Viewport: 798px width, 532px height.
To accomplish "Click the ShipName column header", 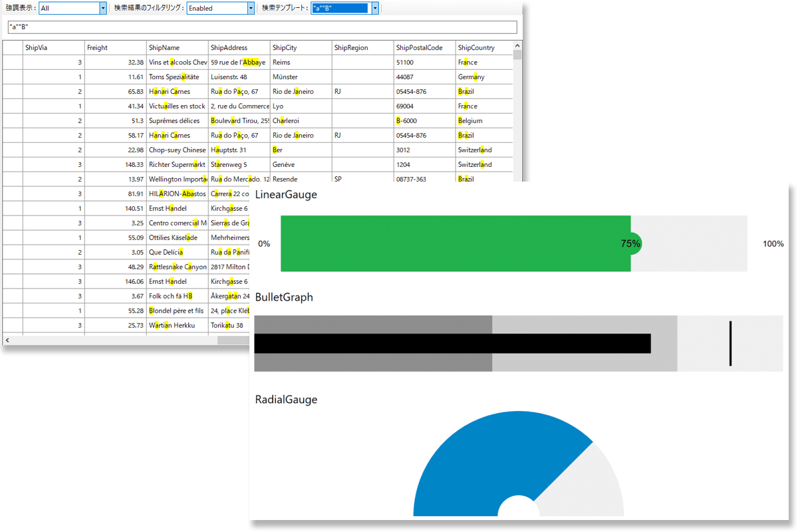I will tap(178, 48).
